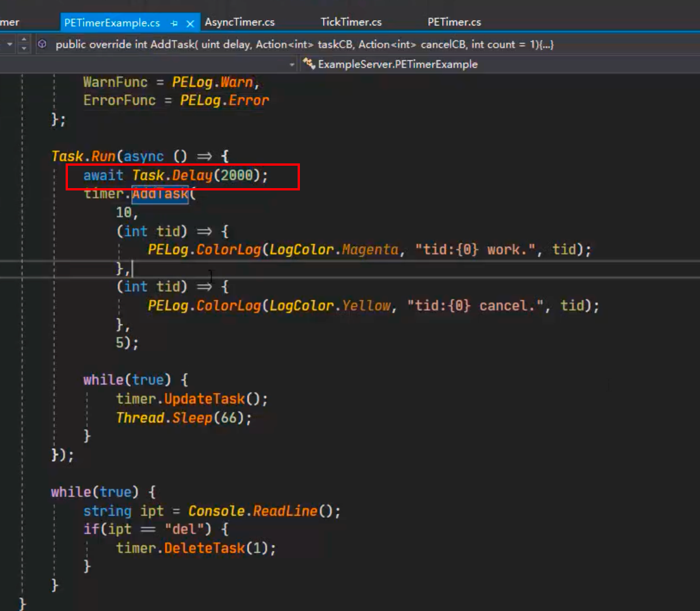The height and width of the screenshot is (611, 700).
Task: Click the up/down stepper in navigation bar
Action: click(24, 44)
